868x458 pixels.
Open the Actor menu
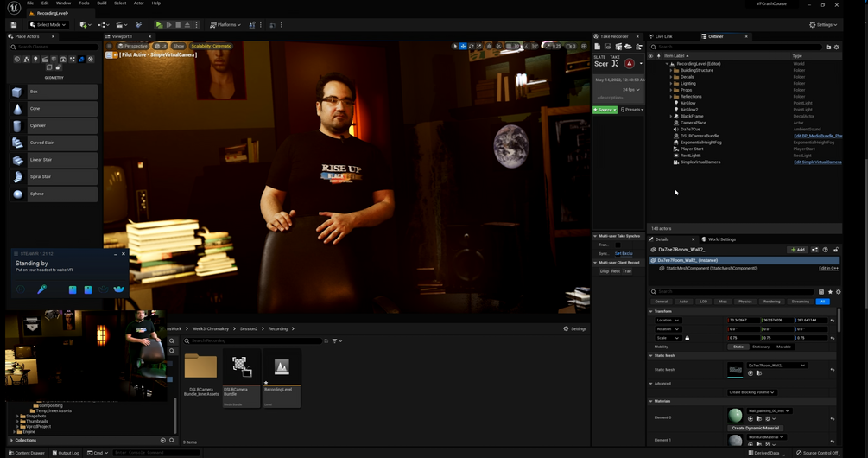point(138,3)
